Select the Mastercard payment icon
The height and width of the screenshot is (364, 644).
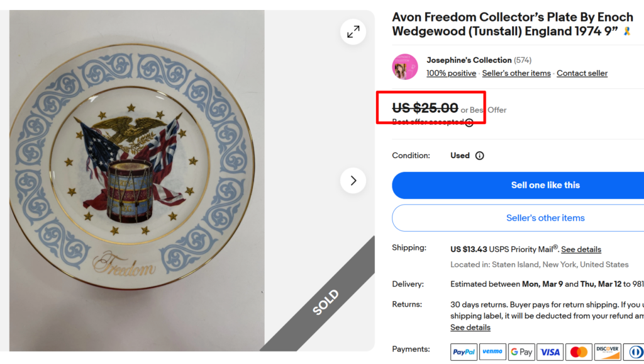click(x=579, y=351)
